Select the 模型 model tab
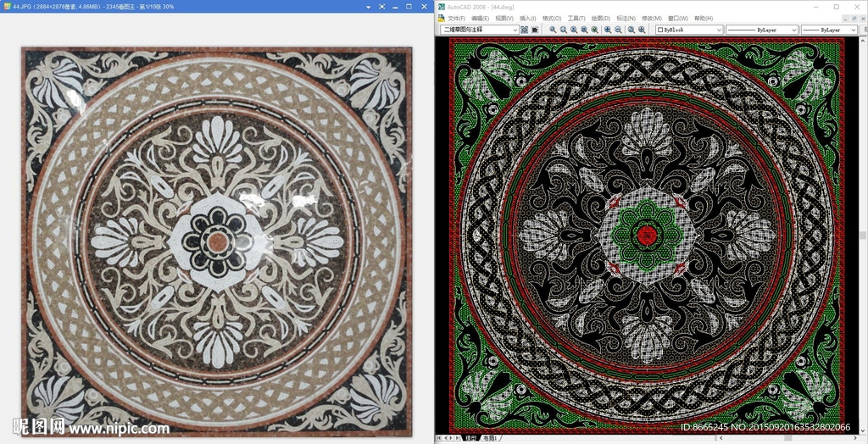The width and height of the screenshot is (868, 444). point(470,438)
